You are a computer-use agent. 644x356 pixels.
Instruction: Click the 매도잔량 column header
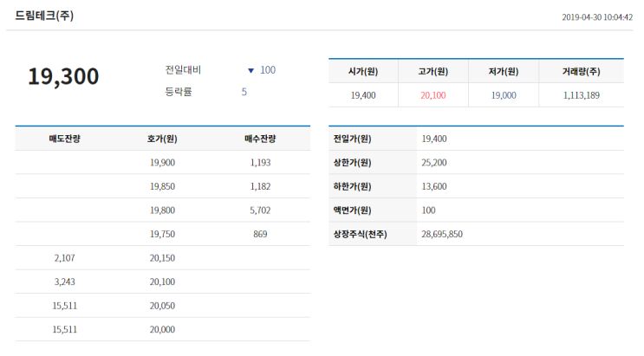(x=64, y=139)
